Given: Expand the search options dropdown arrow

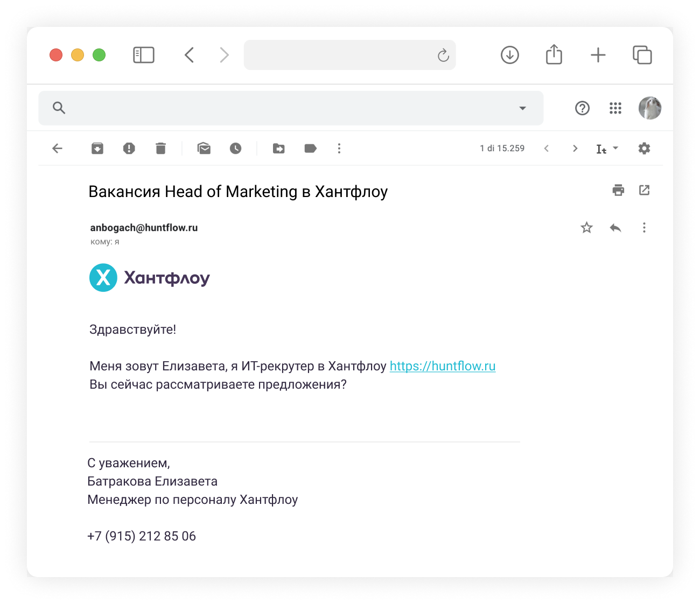Looking at the screenshot, I should (x=522, y=108).
